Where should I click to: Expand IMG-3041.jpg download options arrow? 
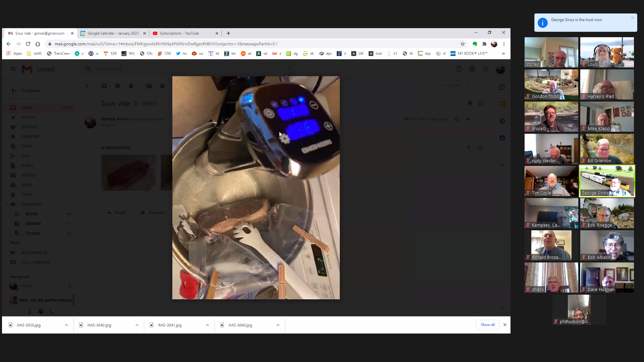pyautogui.click(x=207, y=325)
